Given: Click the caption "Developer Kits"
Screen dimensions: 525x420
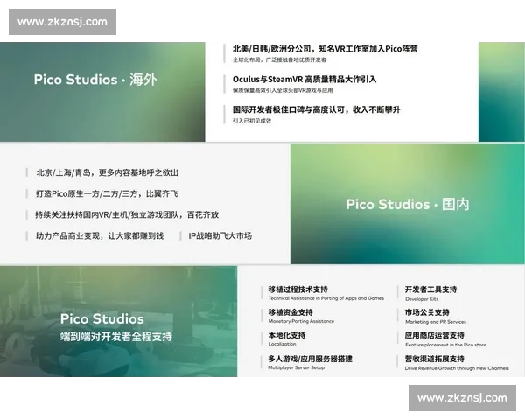Looking at the screenshot, I should pyautogui.click(x=422, y=299).
